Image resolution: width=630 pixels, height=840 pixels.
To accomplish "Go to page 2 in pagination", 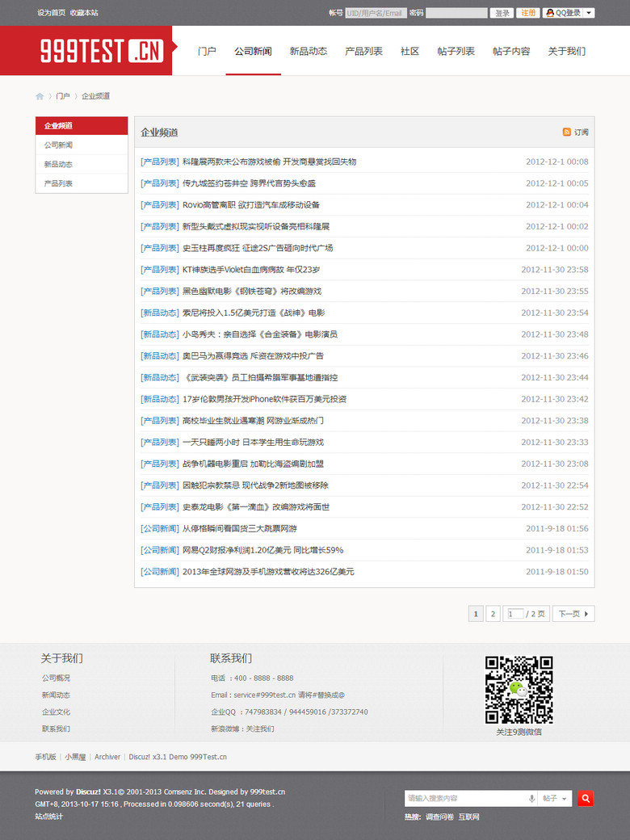I will (x=493, y=614).
